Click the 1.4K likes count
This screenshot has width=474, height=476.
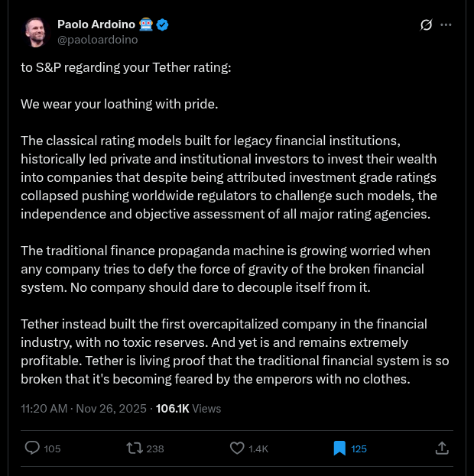point(258,448)
